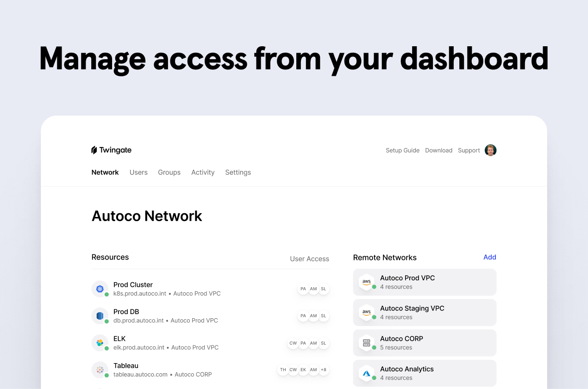Select the Autoco Analytics network card
Viewport: 588px width, 389px height.
[425, 373]
